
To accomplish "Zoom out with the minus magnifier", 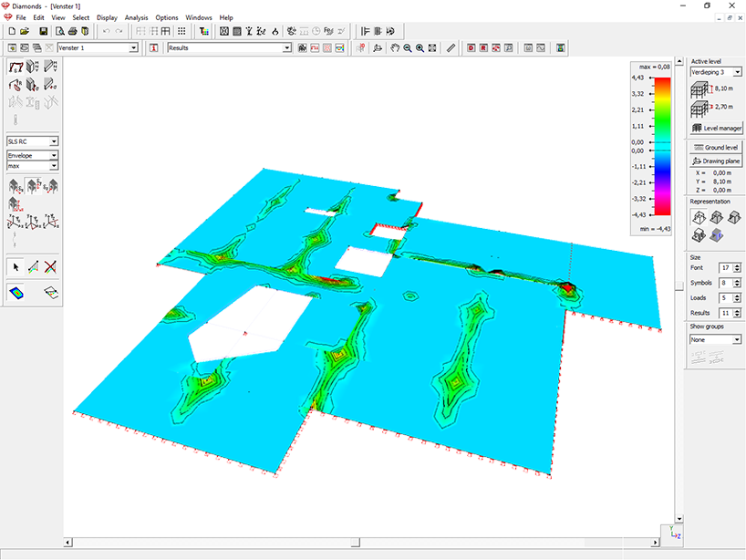I will tap(408, 48).
